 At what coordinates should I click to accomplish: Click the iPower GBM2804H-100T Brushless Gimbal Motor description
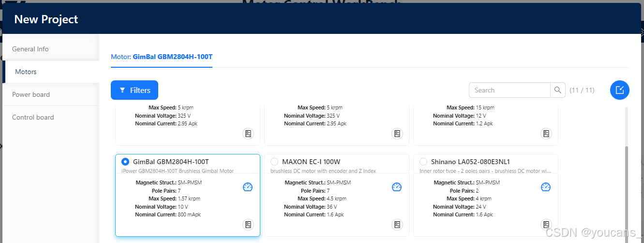coord(178,171)
